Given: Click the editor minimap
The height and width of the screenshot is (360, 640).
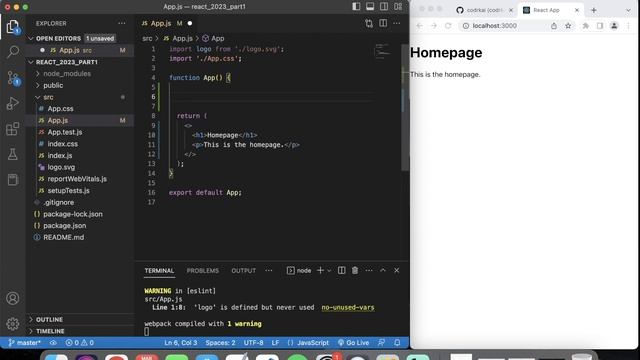Looking at the screenshot, I should [382, 52].
